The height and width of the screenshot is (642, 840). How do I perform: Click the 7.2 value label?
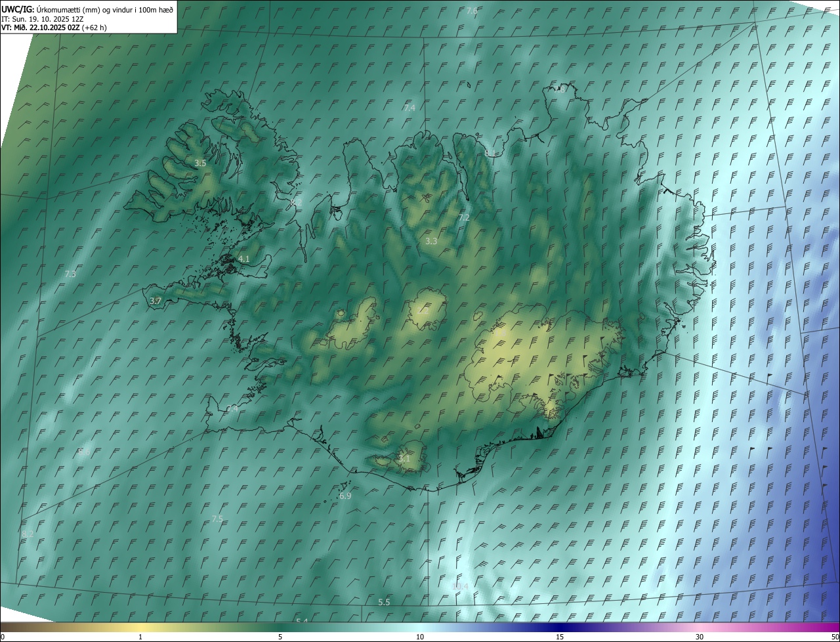pyautogui.click(x=464, y=217)
